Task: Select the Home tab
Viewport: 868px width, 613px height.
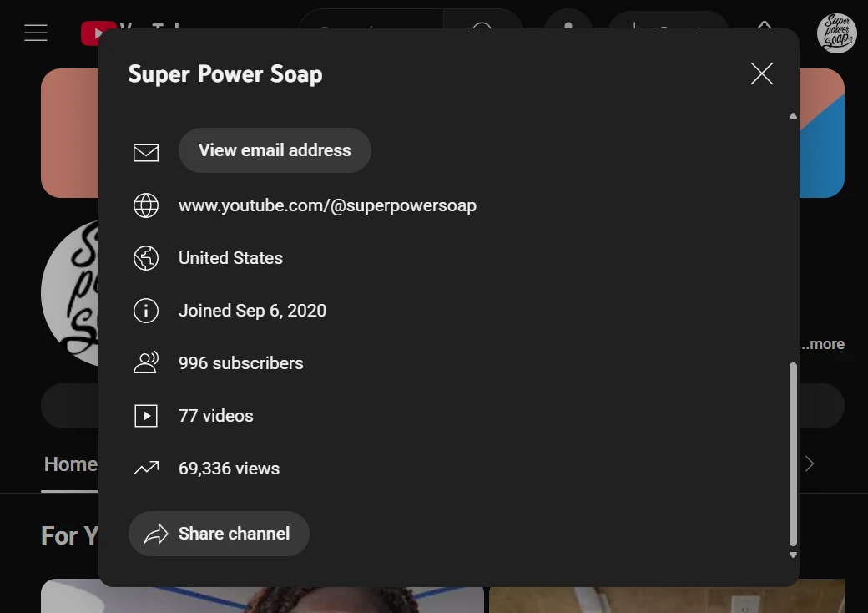Action: [x=71, y=464]
